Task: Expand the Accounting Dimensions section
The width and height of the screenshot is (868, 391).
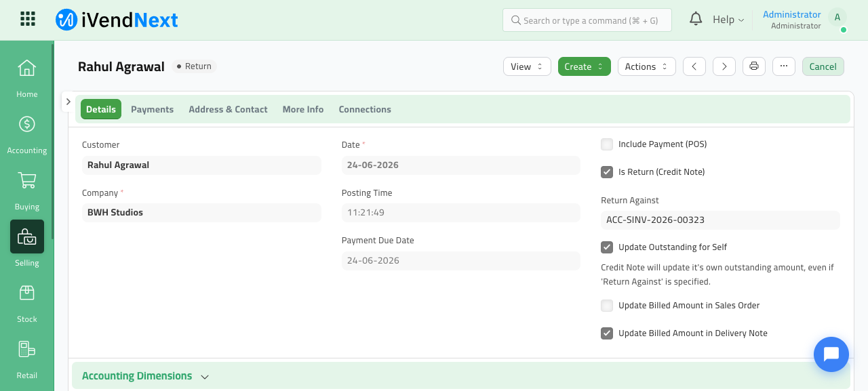Action: tap(145, 376)
